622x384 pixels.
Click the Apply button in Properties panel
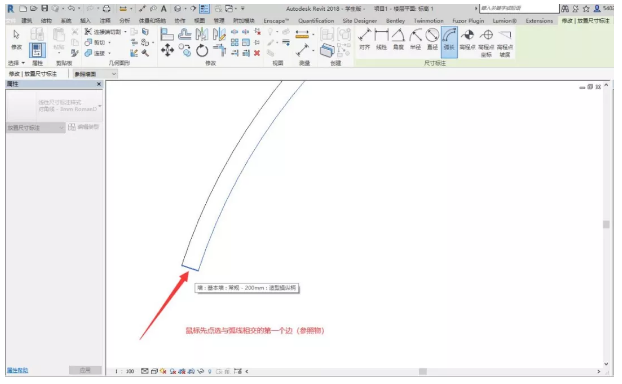tap(85, 370)
